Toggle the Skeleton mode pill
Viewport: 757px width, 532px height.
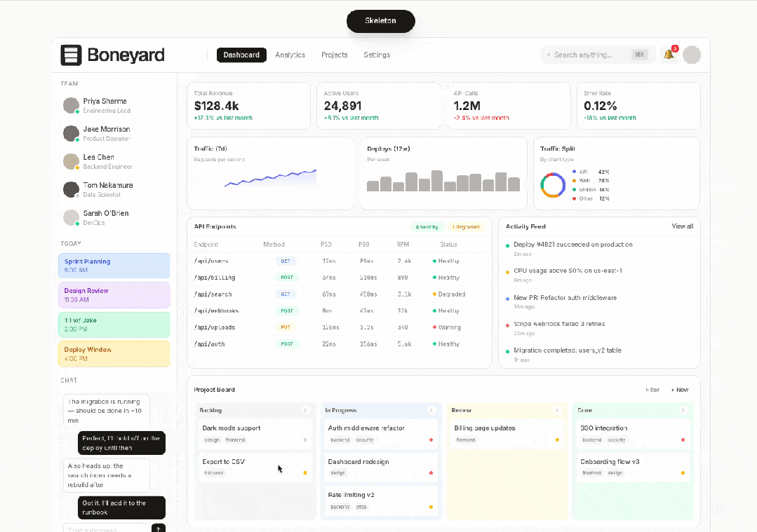[380, 21]
